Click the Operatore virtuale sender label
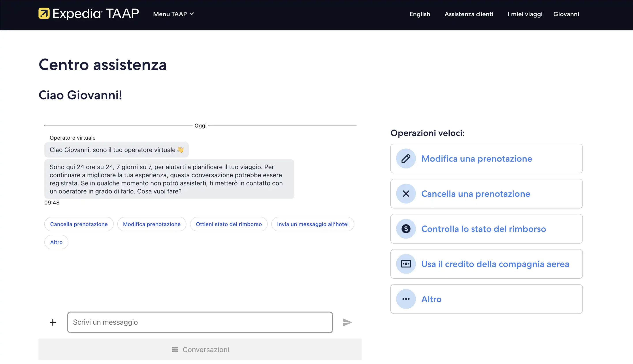 pyautogui.click(x=73, y=138)
